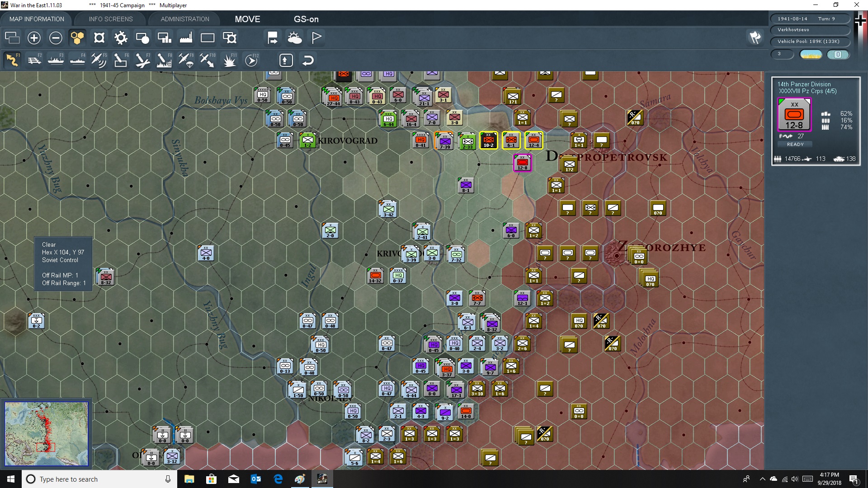Click the flag-with-arrow icon
Image resolution: width=868 pixels, height=488 pixels.
coord(273,38)
